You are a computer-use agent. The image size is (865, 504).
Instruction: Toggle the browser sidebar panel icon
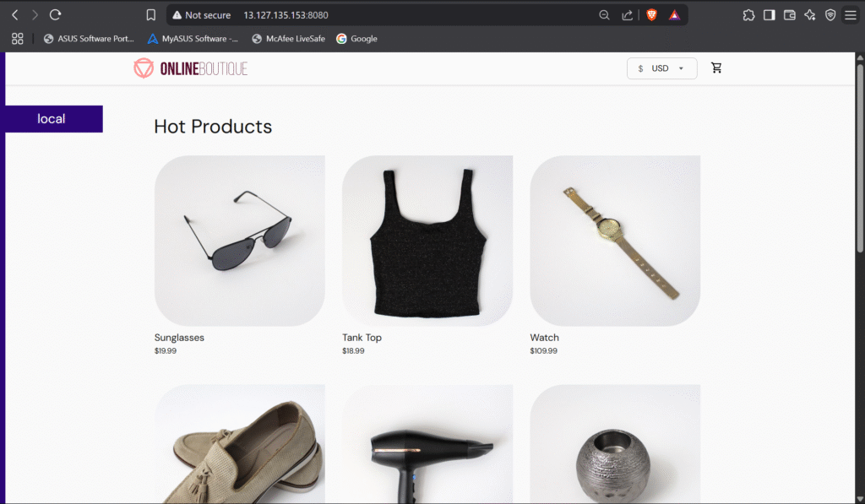pyautogui.click(x=769, y=15)
